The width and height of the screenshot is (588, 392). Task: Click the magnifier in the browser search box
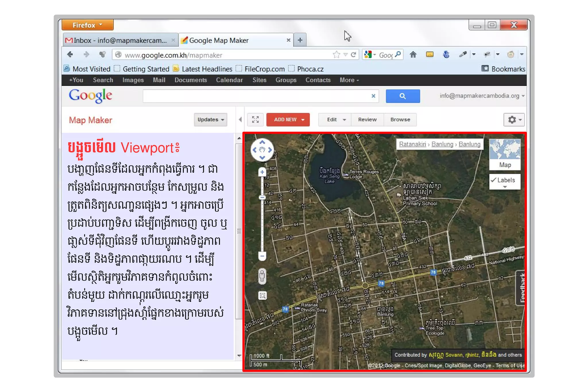[398, 54]
